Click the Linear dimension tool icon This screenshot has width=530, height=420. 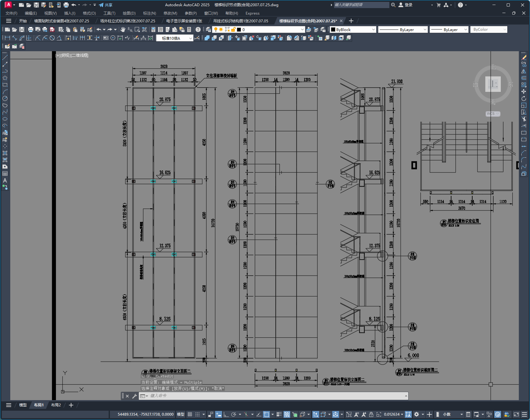7,38
